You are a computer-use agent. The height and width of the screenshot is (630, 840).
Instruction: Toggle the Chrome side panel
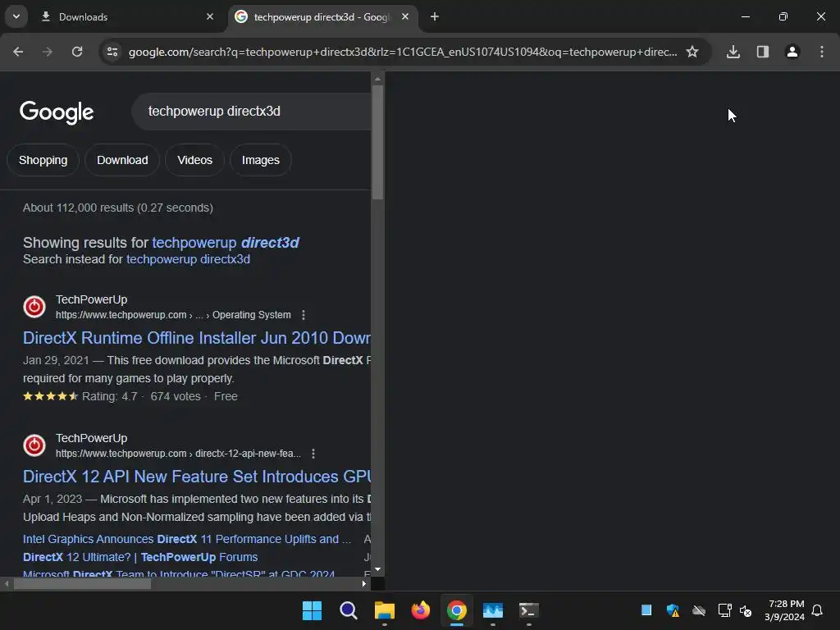(x=763, y=52)
